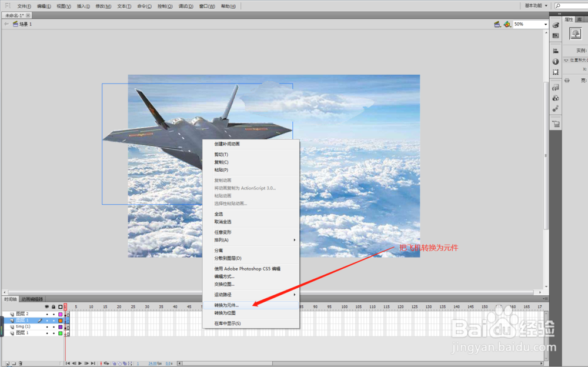Click the Play button in timeline controls
588x367 pixels.
pyautogui.click(x=80, y=363)
